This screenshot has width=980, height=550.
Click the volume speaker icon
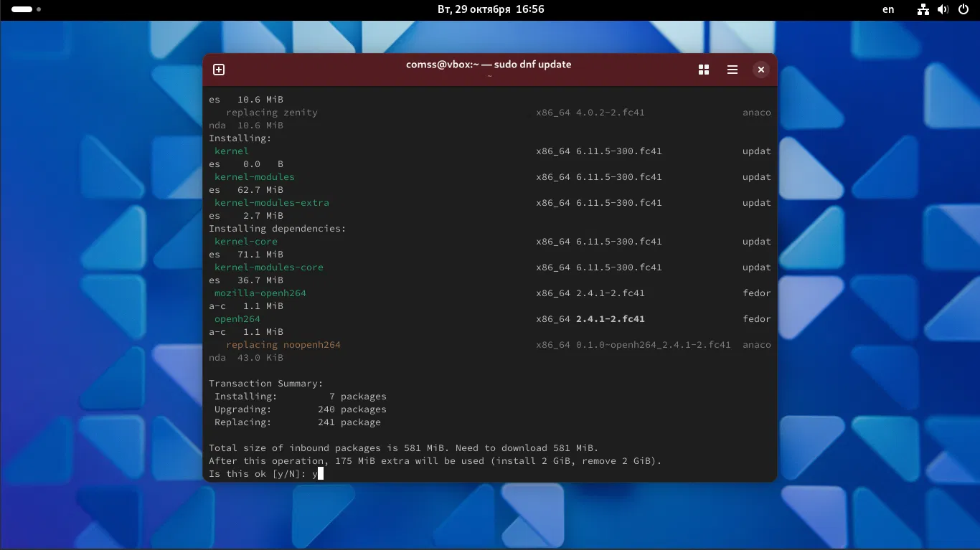[943, 9]
